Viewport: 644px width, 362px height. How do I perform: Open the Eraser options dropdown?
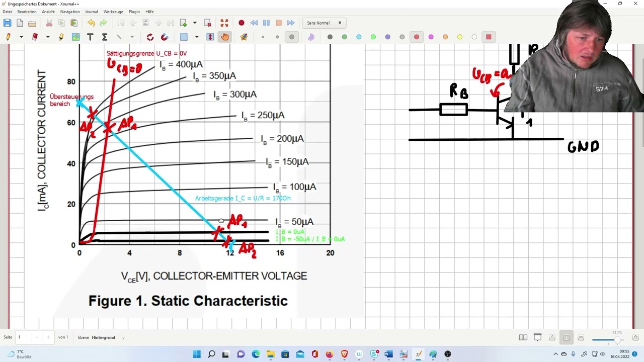[x=48, y=37]
